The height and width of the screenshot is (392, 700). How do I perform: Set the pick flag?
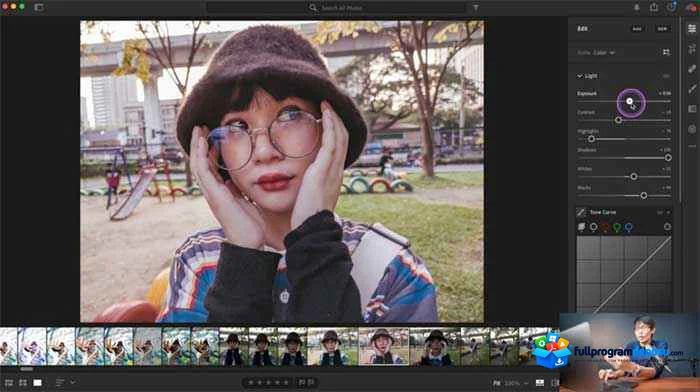[x=301, y=383]
